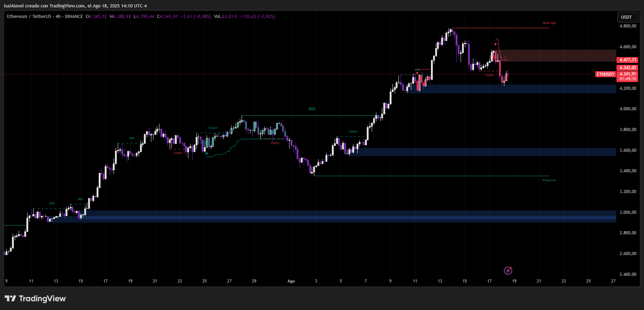Click the red down-arrow beside the red BOS

[417, 73]
